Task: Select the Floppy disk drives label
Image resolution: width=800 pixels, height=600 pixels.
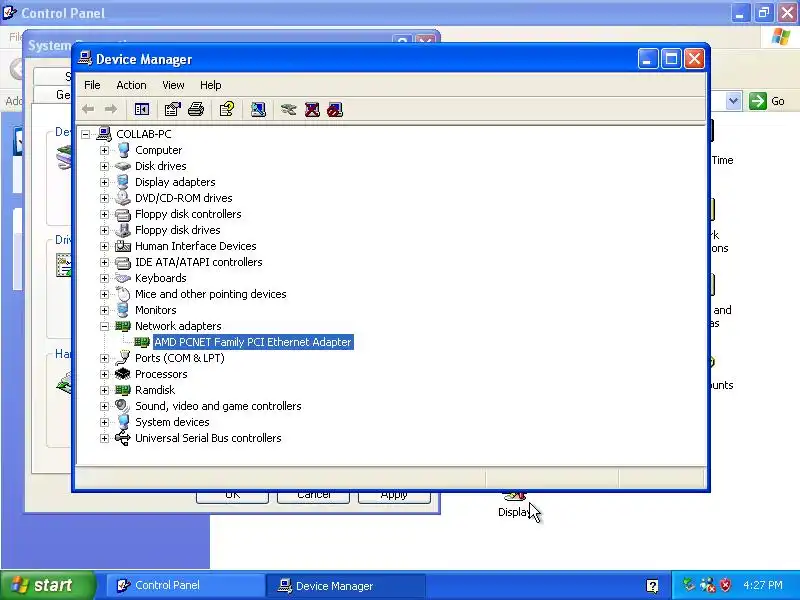Action: pos(178,230)
